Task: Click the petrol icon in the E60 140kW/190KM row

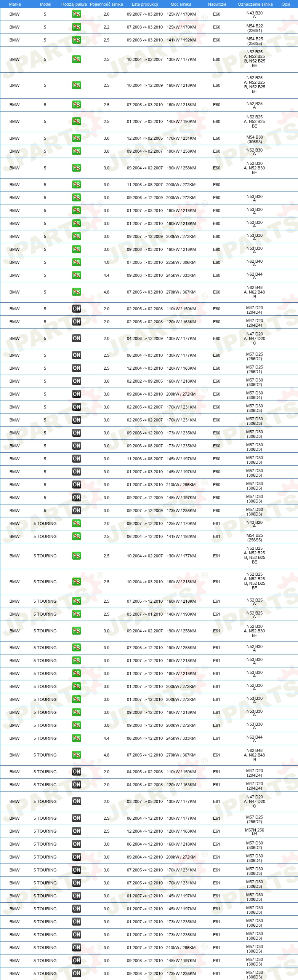Action: (76, 121)
